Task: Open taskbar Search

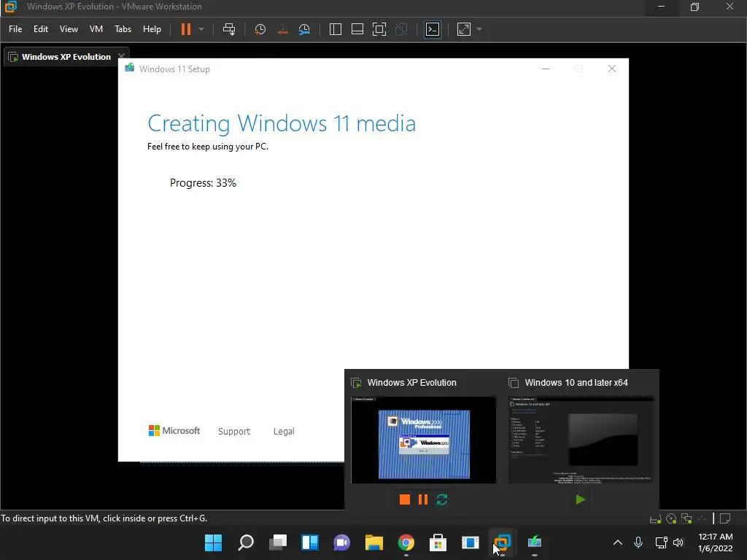Action: point(246,542)
